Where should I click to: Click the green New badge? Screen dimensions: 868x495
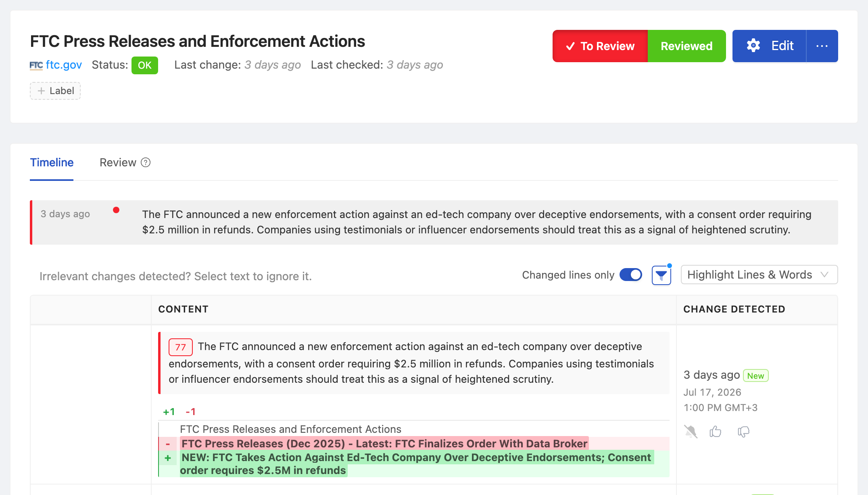[x=755, y=376]
